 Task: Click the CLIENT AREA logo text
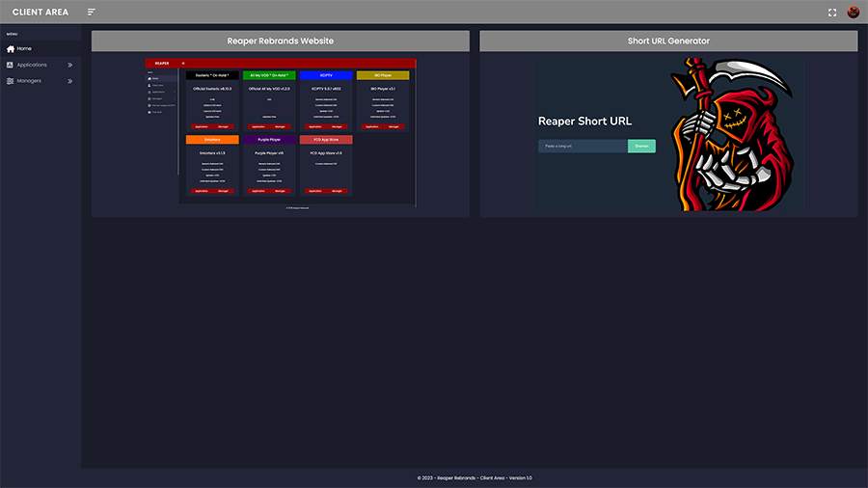(x=41, y=13)
